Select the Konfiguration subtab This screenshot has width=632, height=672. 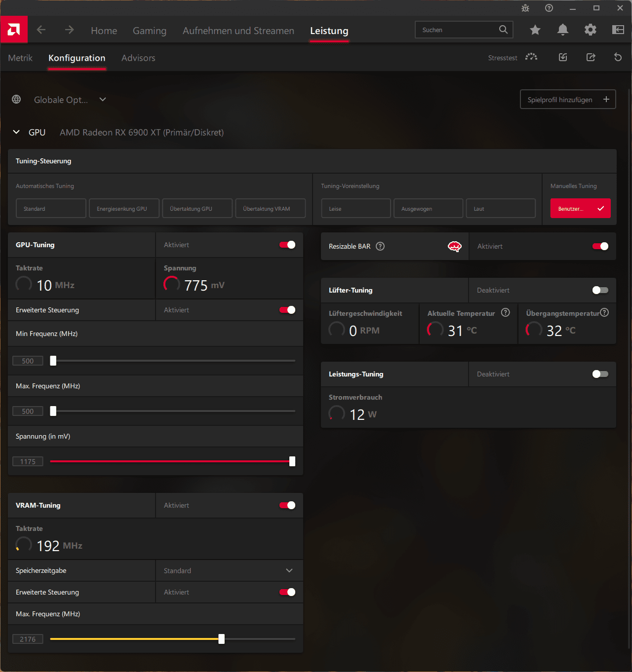[x=77, y=58]
